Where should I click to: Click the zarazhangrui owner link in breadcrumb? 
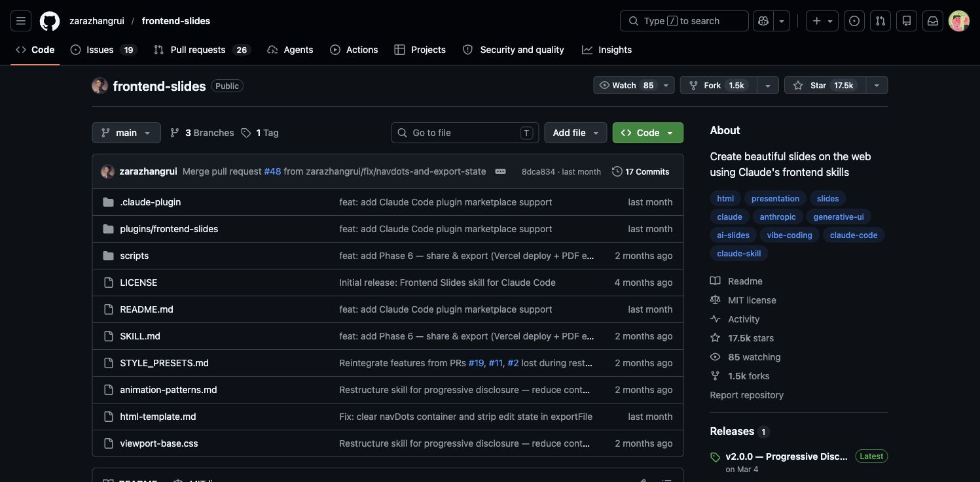(97, 21)
